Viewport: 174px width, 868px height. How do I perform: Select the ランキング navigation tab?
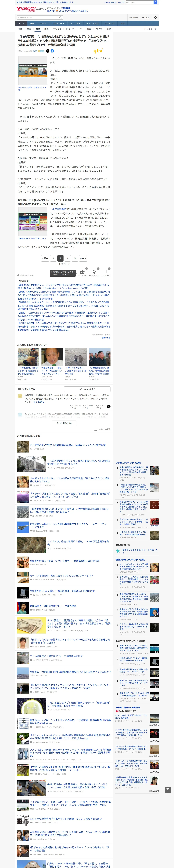(109, 24)
